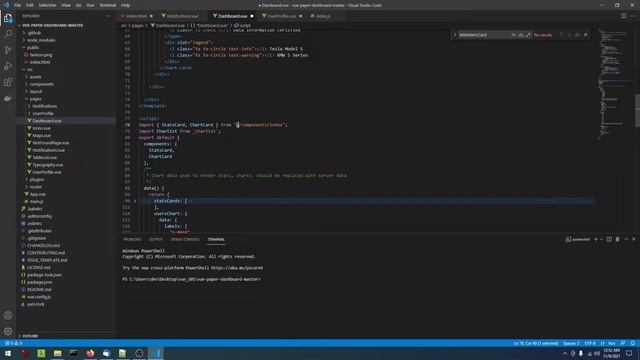This screenshot has height=360, width=640.
Task: Open the View menu
Action: (x=66, y=5)
